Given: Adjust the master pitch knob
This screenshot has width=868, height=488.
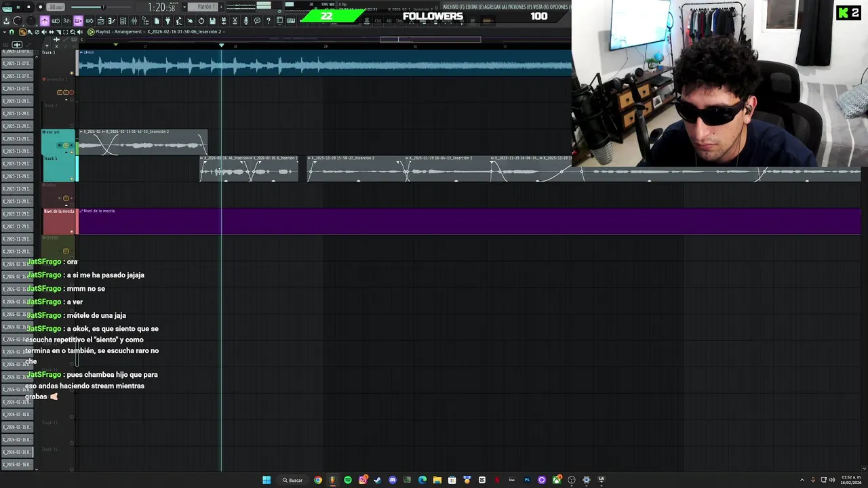Looking at the screenshot, I should [31, 21].
